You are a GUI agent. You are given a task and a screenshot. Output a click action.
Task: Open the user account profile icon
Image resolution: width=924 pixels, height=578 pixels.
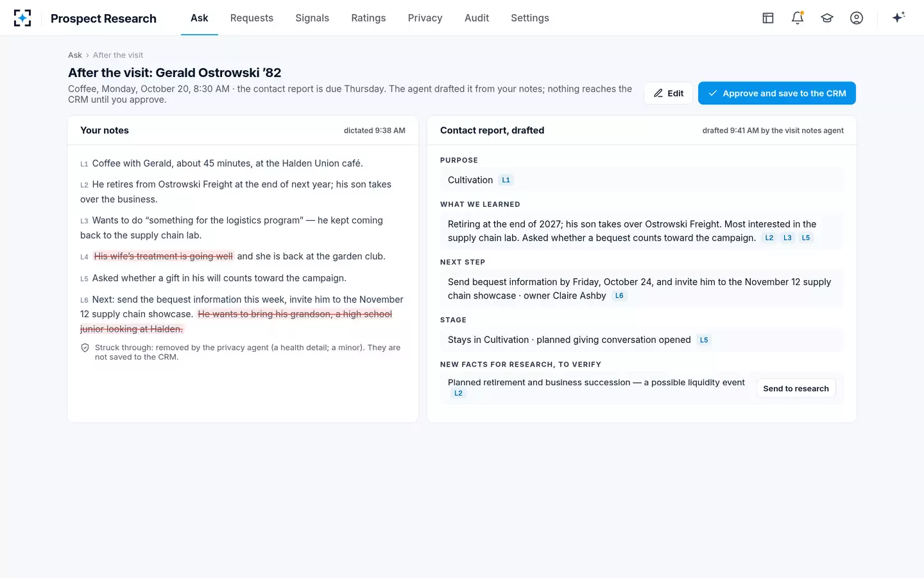(857, 18)
